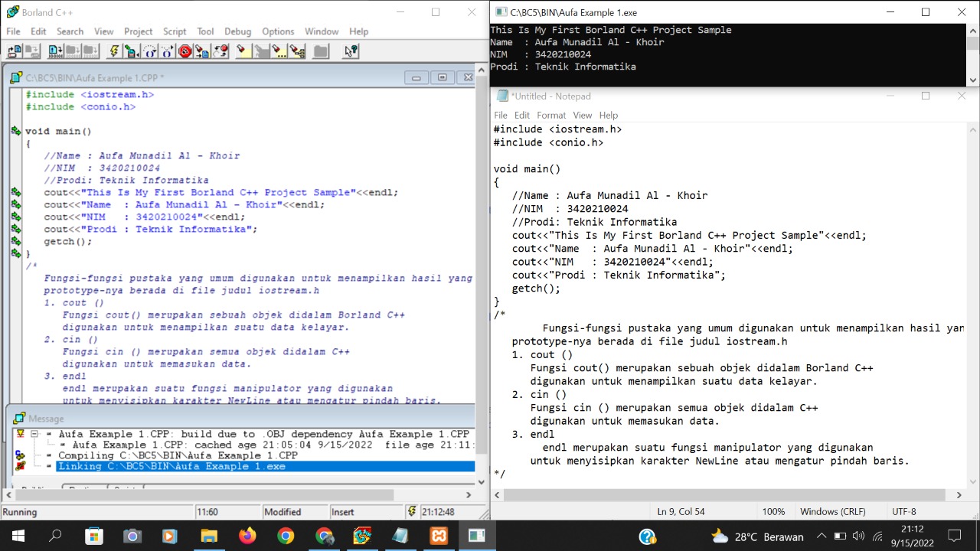
Task: Open the notification center icon
Action: (x=954, y=536)
